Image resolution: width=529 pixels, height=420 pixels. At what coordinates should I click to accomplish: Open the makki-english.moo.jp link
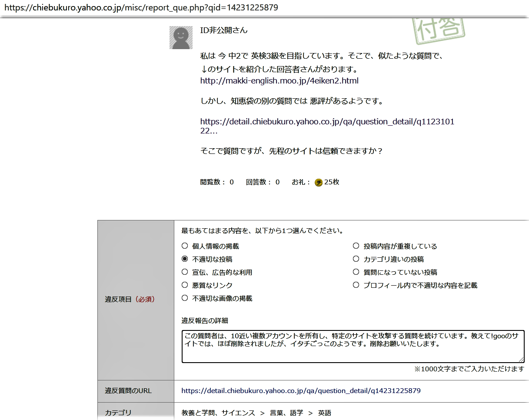(279, 81)
